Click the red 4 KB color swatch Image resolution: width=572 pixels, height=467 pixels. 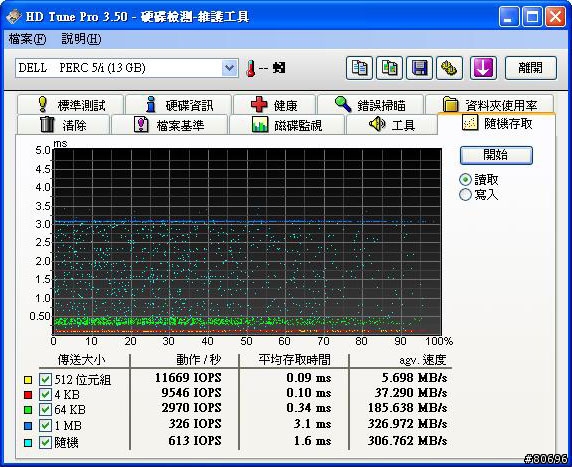point(28,395)
